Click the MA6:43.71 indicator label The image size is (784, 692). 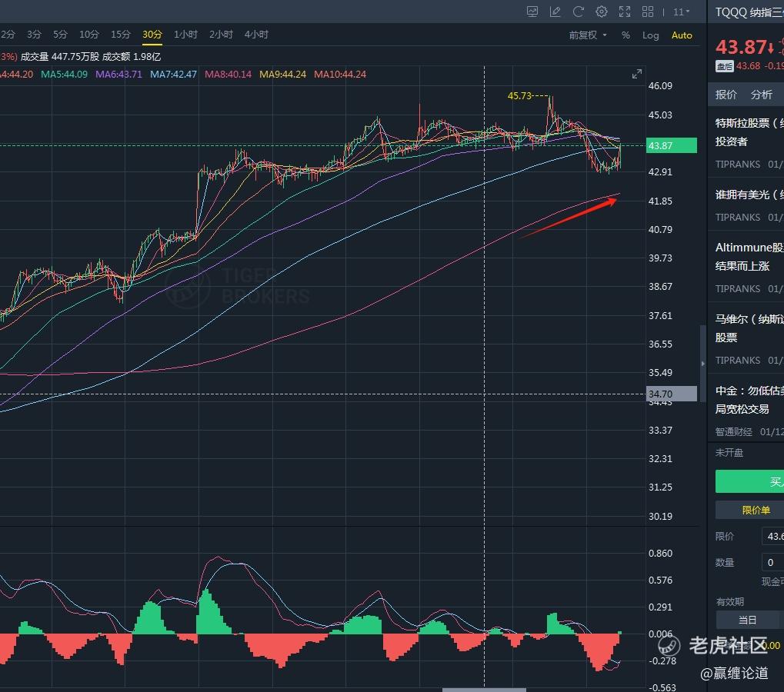[x=118, y=74]
